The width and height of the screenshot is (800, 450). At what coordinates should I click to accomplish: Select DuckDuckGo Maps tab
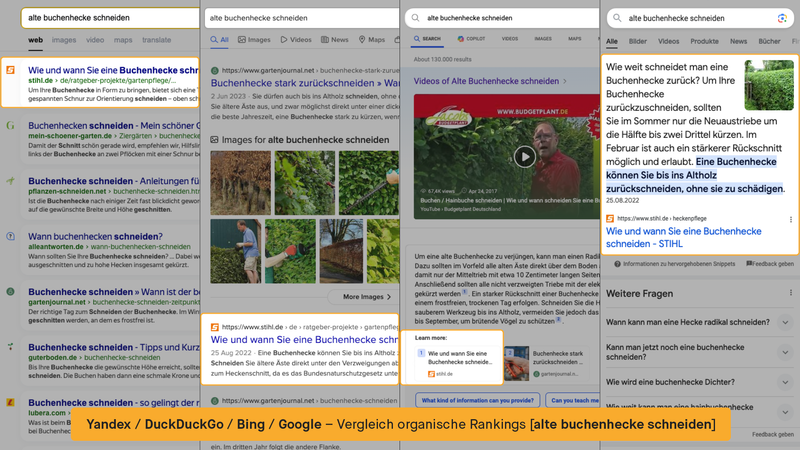[372, 39]
